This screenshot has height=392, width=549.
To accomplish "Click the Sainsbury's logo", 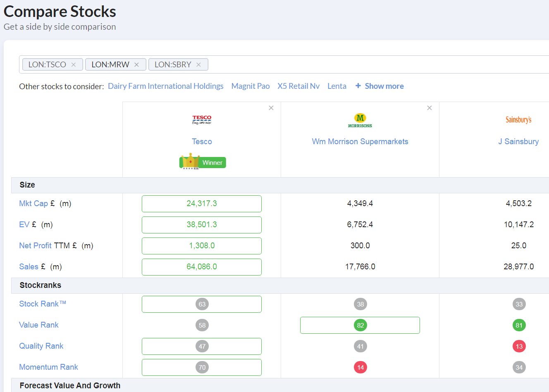I will coord(518,120).
